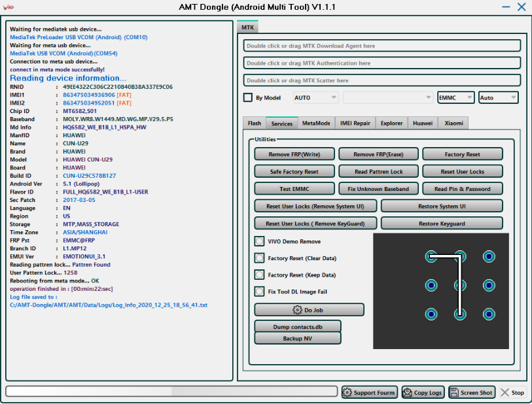Click Remove FRP(Erase) button
Viewport: 532px width, 404px height.
point(378,154)
